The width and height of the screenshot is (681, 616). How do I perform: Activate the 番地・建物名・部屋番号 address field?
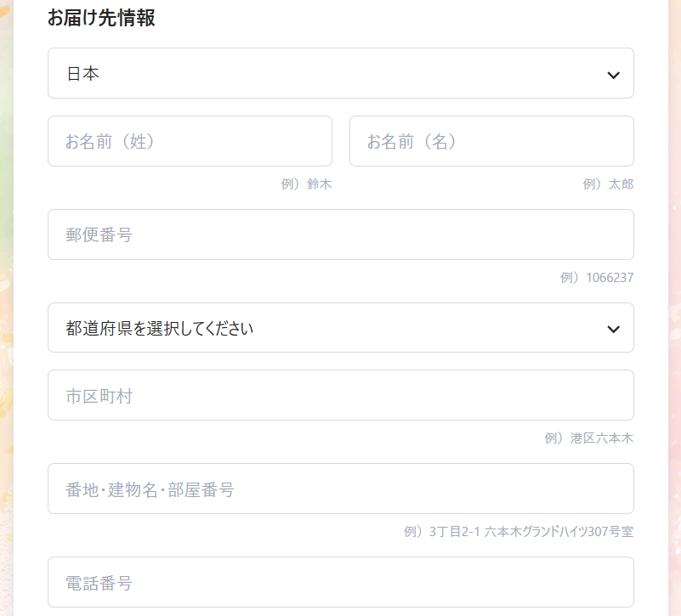pyautogui.click(x=340, y=489)
